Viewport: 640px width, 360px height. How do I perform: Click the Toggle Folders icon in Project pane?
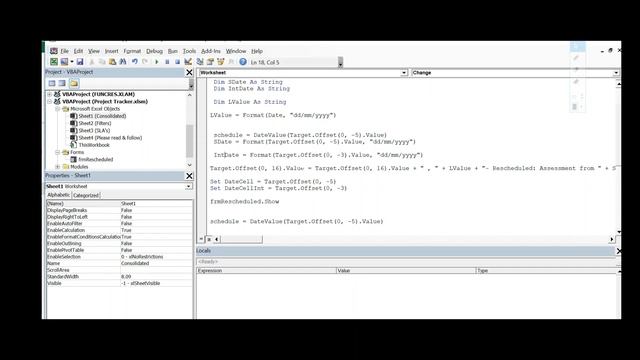pyautogui.click(x=73, y=83)
